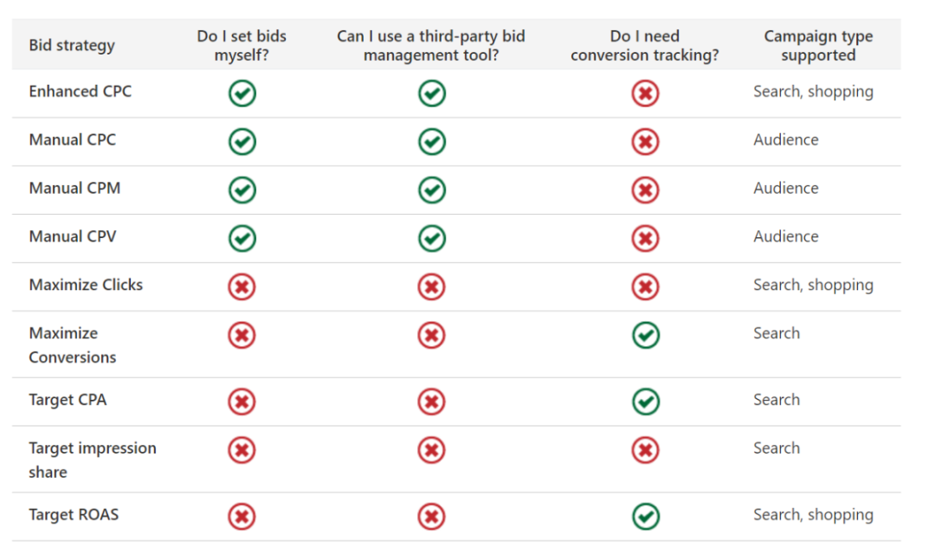Click 'Campaign type supported' column header
This screenshot has height=560, width=935.
[818, 45]
